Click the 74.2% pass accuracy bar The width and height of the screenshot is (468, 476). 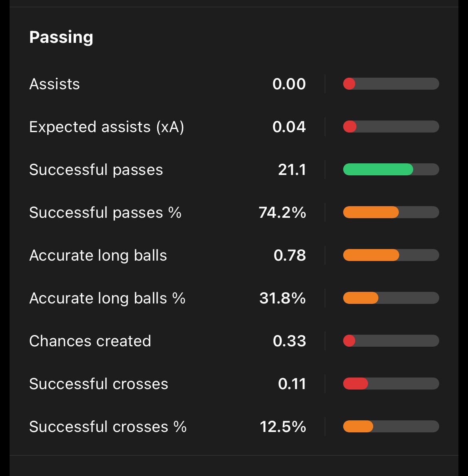coord(391,213)
